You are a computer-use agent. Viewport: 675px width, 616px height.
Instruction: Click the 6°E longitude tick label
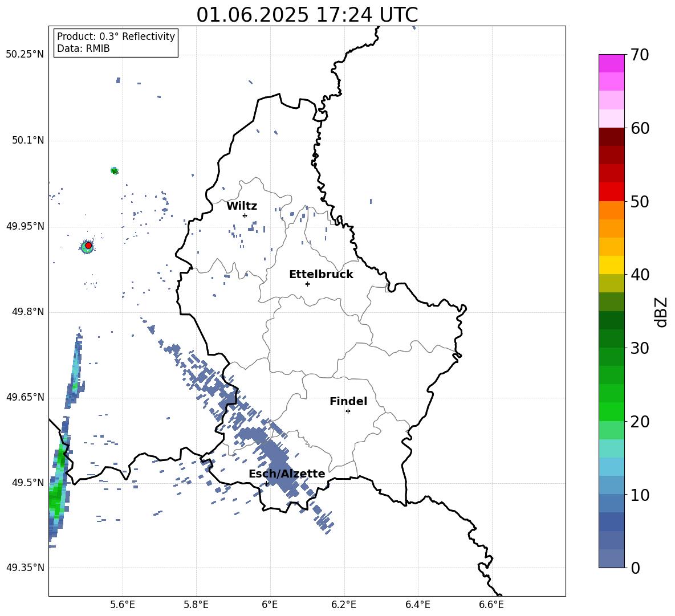(x=270, y=605)
